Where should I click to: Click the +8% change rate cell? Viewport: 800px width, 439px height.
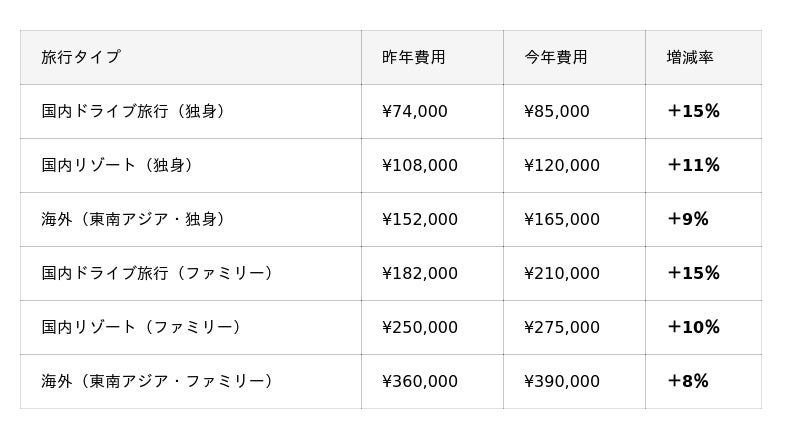(x=688, y=382)
